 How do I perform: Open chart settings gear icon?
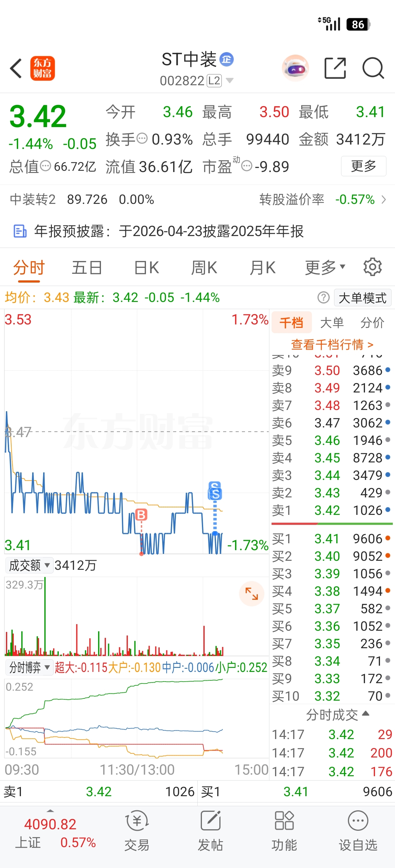point(373,267)
